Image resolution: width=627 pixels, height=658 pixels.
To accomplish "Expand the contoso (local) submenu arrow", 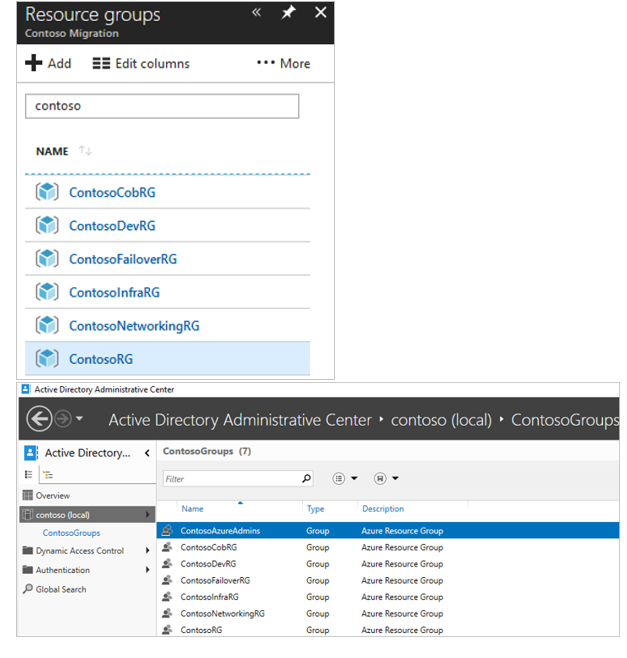I will click(x=147, y=514).
